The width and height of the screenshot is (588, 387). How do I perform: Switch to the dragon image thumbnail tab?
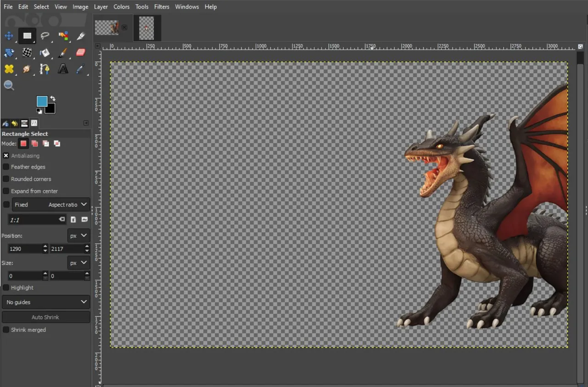pos(107,28)
